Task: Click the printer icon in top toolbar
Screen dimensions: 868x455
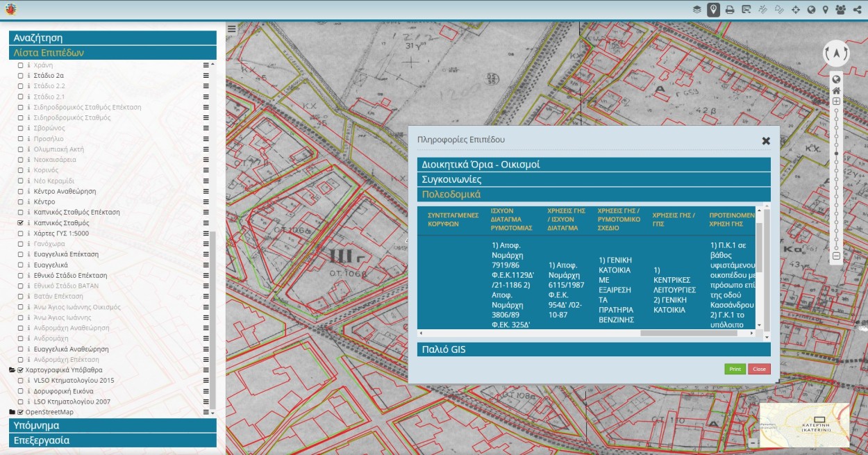Action: click(730, 10)
